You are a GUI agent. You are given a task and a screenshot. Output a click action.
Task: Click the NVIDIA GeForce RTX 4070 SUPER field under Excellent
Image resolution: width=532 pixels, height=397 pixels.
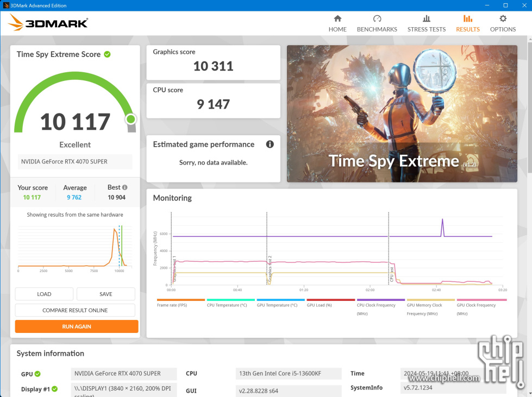click(x=74, y=162)
